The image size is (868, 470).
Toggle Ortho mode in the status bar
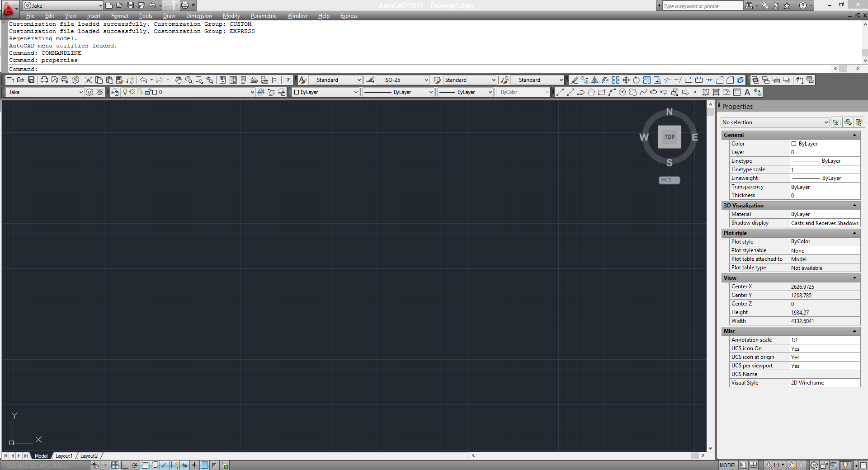pyautogui.click(x=125, y=465)
